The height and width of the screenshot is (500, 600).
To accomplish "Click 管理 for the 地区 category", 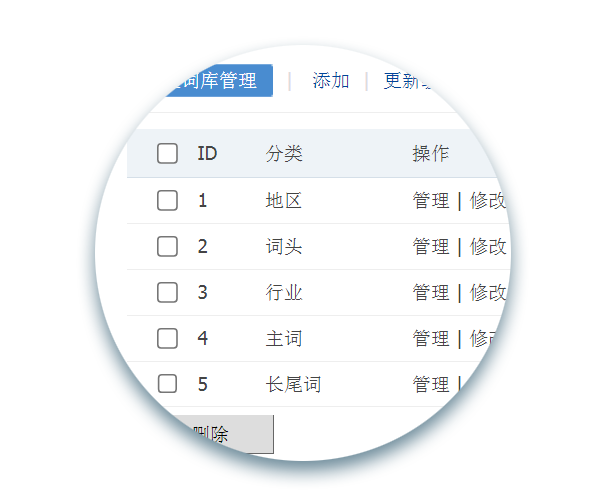I will pyautogui.click(x=431, y=200).
